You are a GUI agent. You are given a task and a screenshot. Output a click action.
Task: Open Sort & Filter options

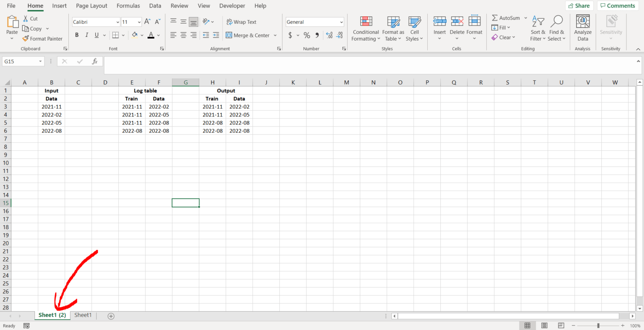(x=538, y=28)
